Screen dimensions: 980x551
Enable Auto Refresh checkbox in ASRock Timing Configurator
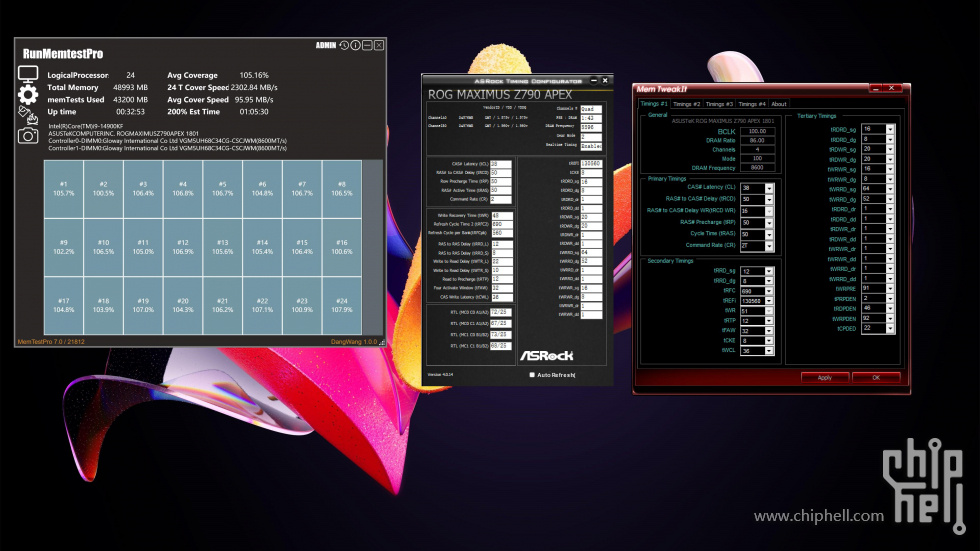[532, 375]
